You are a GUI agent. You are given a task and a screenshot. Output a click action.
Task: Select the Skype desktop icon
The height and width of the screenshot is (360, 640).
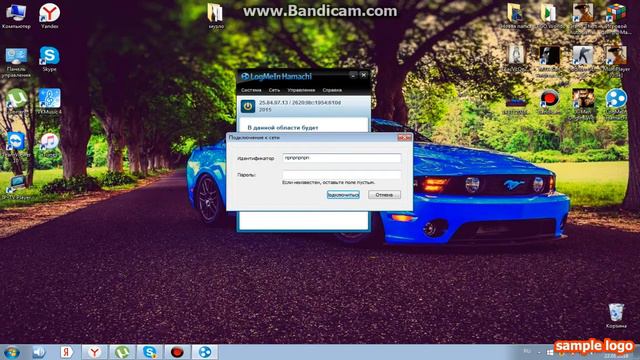tap(49, 59)
